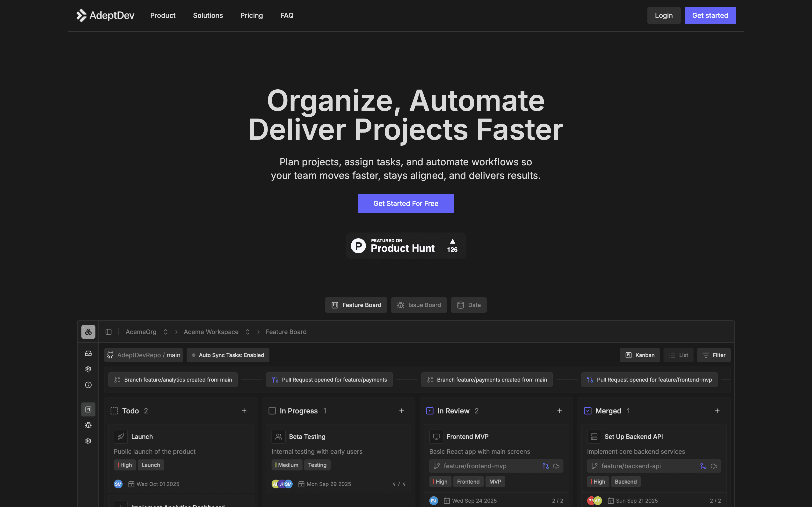
Task: Click the info circle sidebar icon
Action: point(88,385)
